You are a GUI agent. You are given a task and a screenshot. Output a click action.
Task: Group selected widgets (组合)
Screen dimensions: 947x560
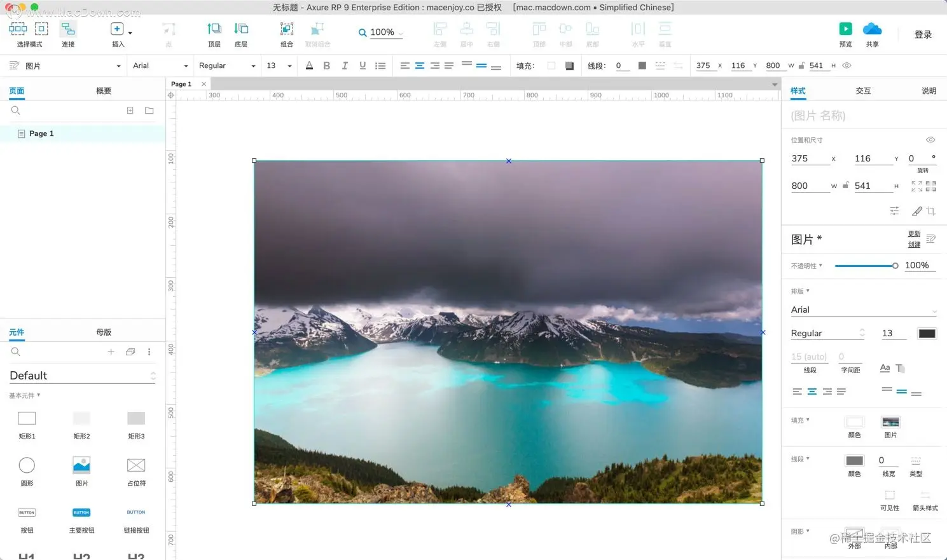coord(287,29)
